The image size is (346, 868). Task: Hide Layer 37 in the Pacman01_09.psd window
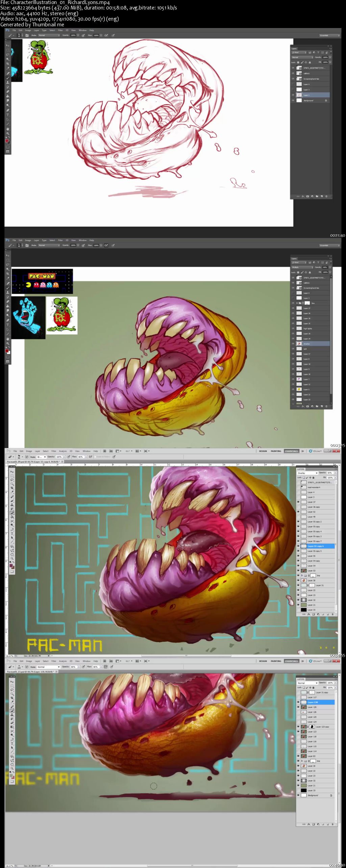pyautogui.click(x=298, y=502)
